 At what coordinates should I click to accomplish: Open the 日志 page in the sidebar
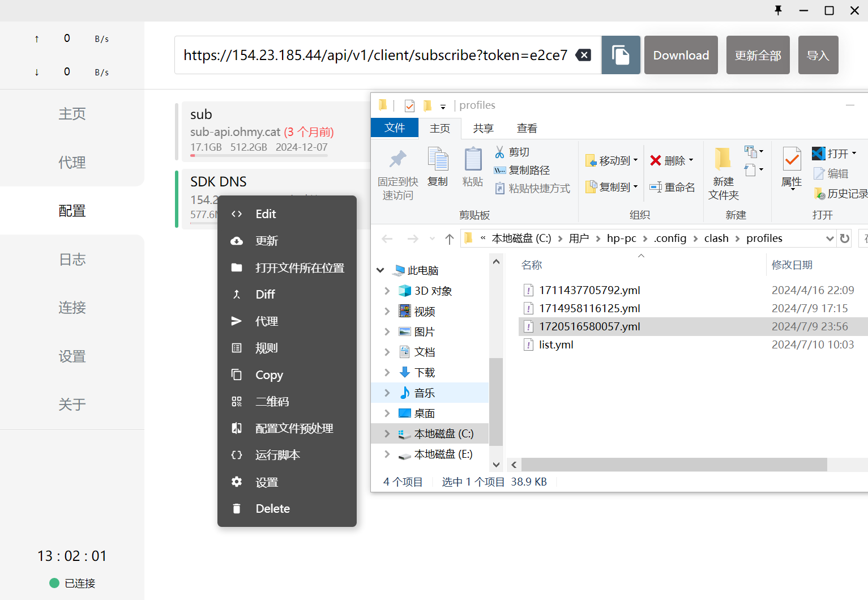[72, 259]
